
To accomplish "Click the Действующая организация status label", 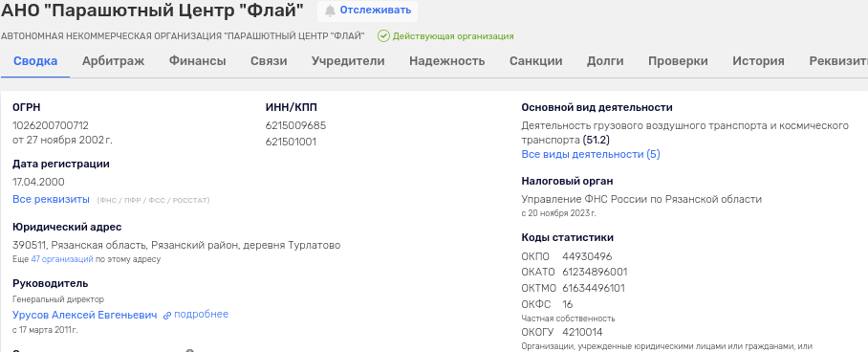I will [x=453, y=36].
